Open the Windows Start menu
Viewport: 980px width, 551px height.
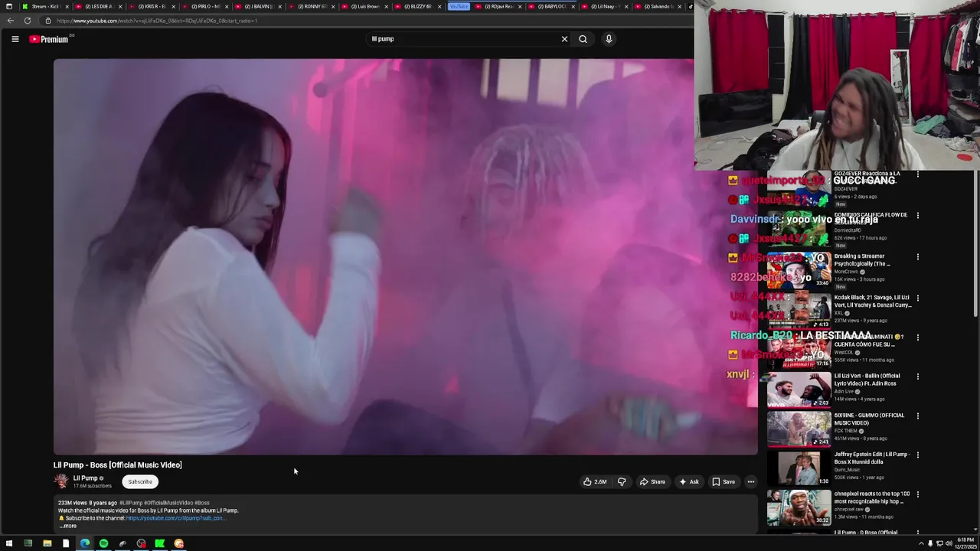9,543
